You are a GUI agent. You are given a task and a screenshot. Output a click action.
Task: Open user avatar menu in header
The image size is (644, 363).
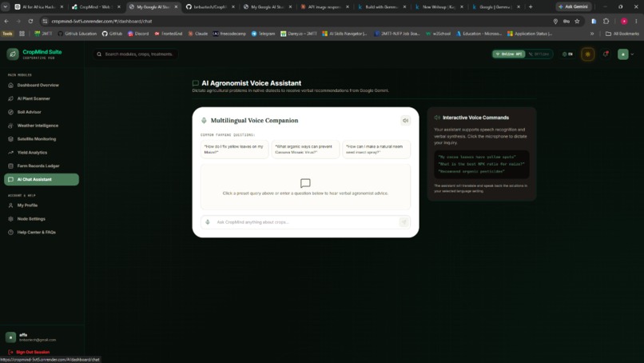tap(623, 54)
